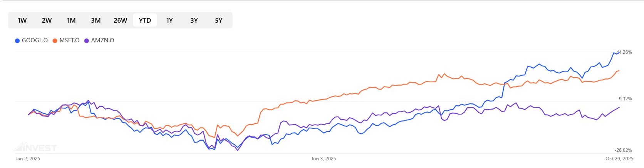Click the blue GOOGL.O legend dot

coord(17,41)
